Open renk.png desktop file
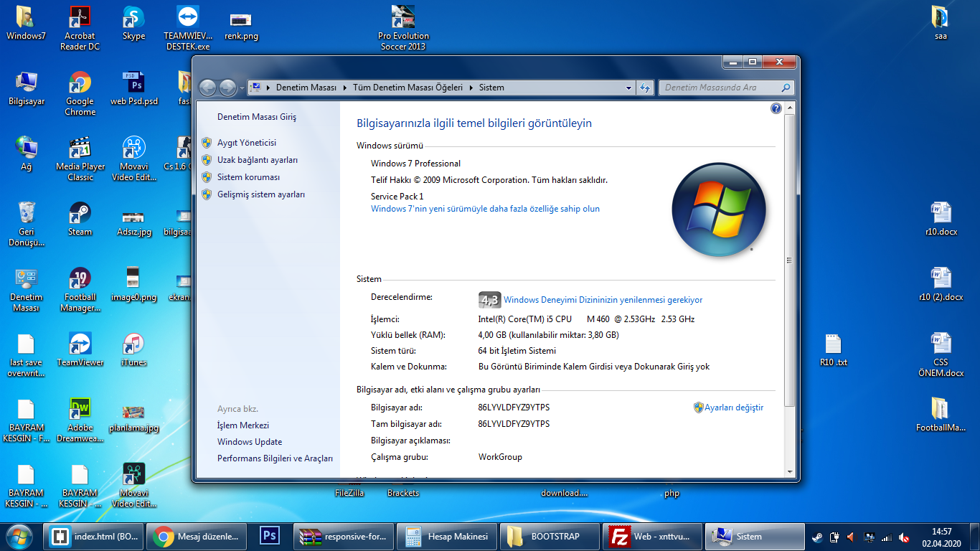This screenshot has height=551, width=980. (241, 25)
